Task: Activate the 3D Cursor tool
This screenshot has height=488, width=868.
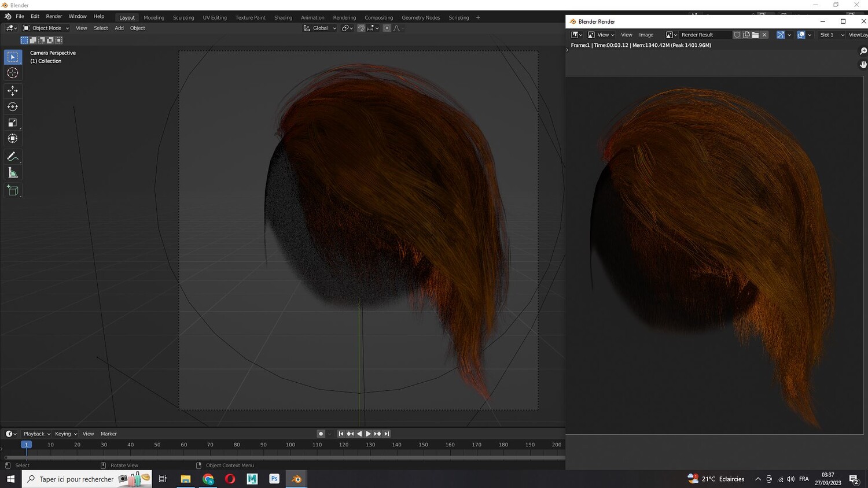Action: click(x=13, y=73)
